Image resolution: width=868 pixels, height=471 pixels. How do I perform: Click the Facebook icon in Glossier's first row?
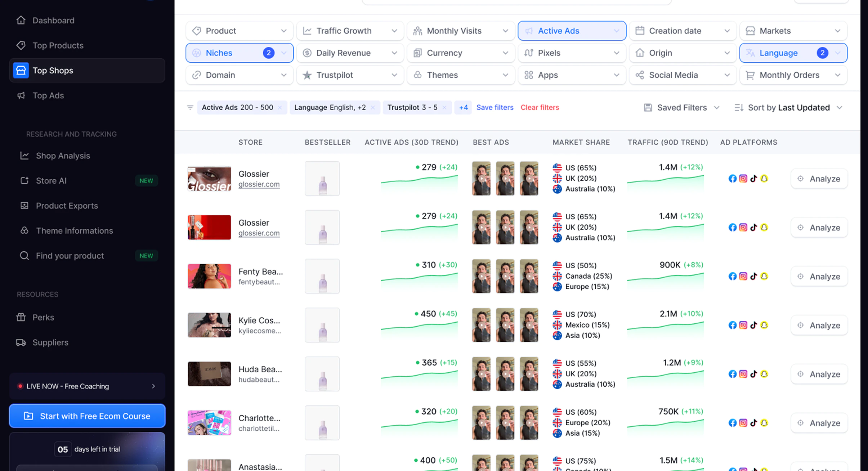(x=732, y=179)
